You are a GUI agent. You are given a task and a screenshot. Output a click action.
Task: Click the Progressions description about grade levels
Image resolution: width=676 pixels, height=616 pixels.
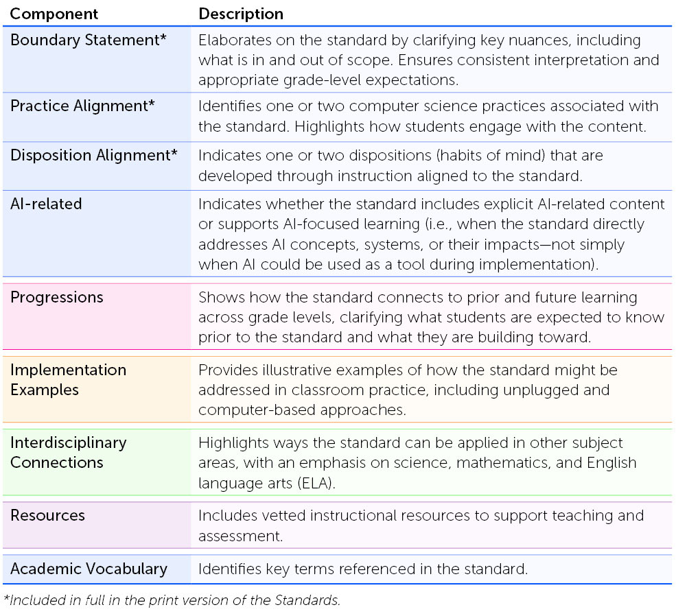(431, 317)
